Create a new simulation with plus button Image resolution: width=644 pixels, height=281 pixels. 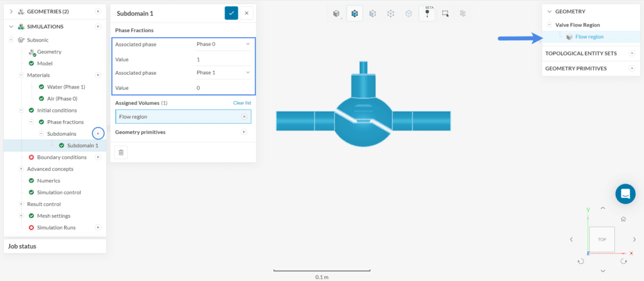[97, 26]
